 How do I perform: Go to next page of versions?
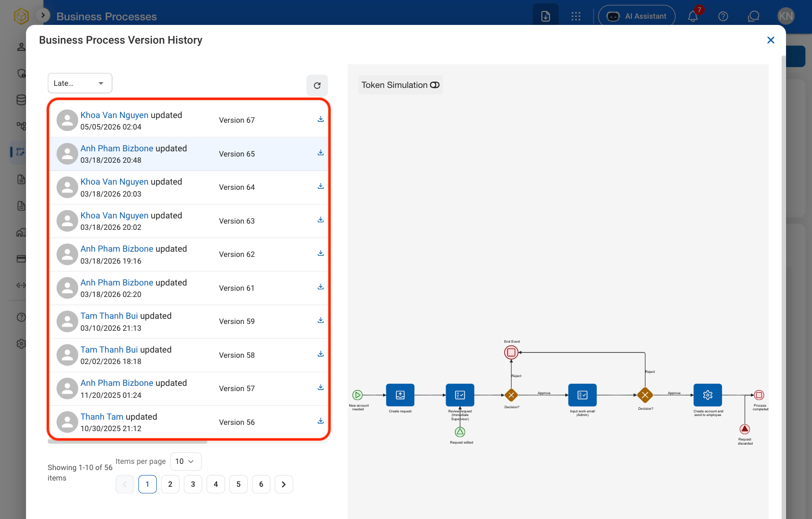click(284, 484)
